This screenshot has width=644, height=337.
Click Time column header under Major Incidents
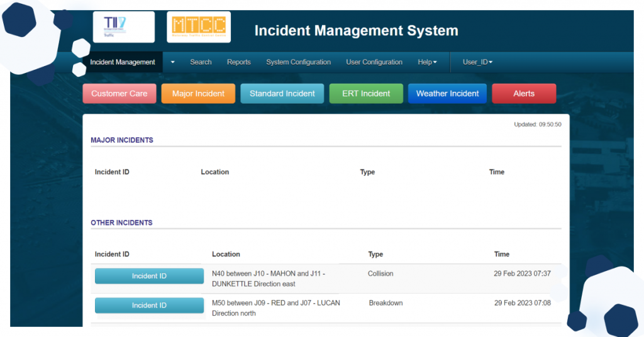point(497,172)
